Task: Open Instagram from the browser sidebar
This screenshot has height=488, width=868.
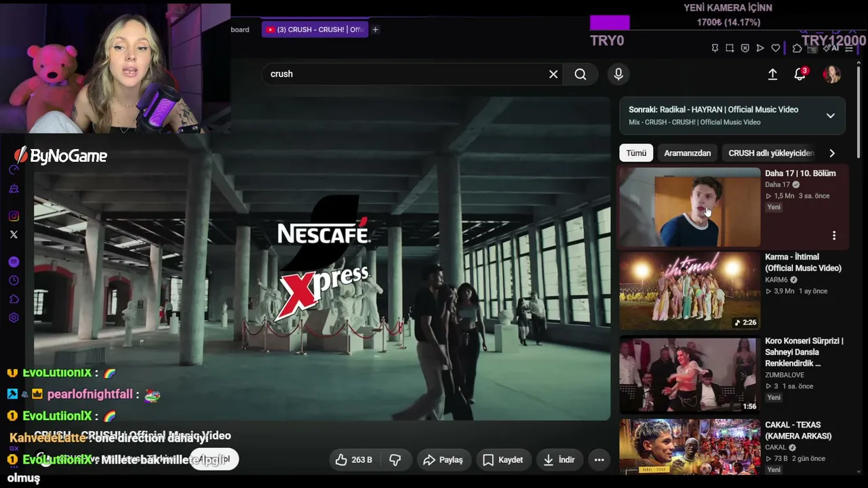Action: (x=14, y=216)
